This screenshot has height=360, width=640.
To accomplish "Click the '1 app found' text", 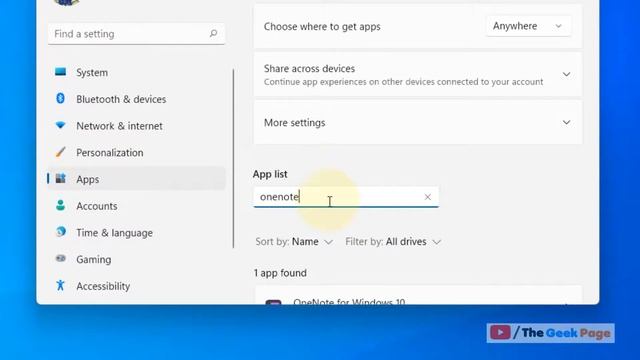I will click(280, 273).
